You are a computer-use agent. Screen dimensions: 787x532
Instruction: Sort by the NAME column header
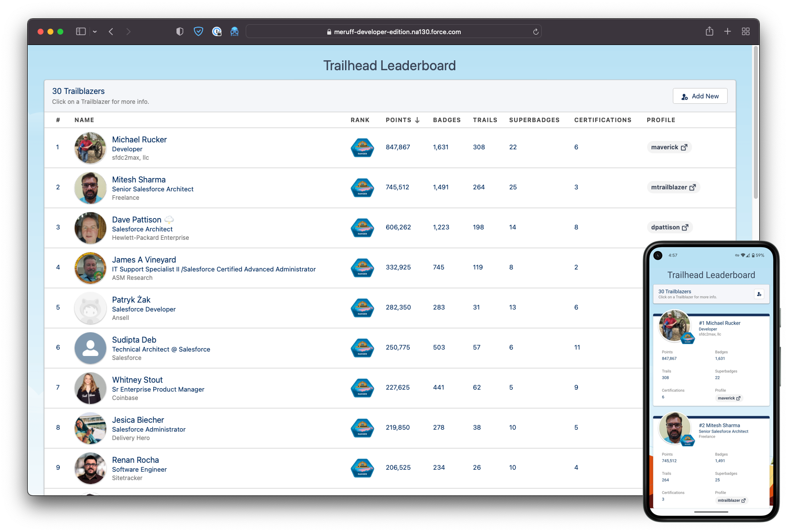(x=85, y=120)
